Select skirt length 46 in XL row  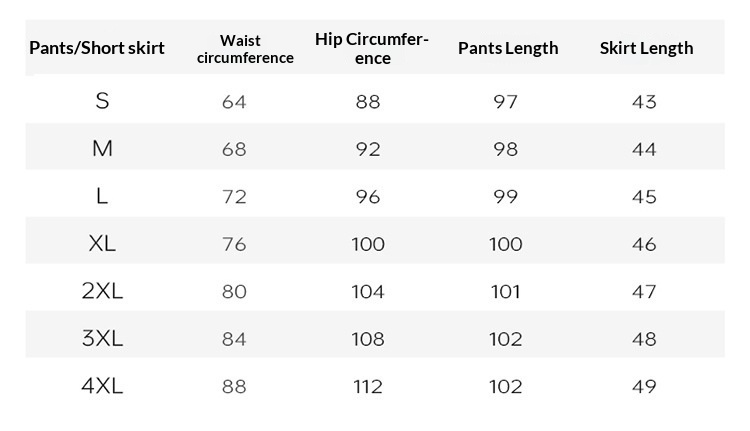(645, 244)
